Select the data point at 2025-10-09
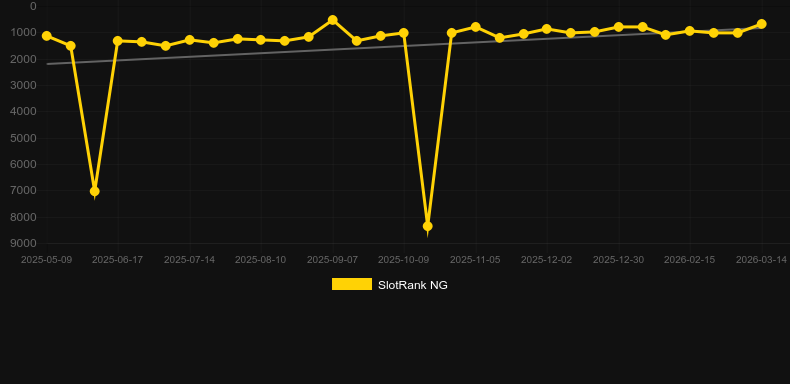Viewport: 790px width, 384px height. coord(404,33)
